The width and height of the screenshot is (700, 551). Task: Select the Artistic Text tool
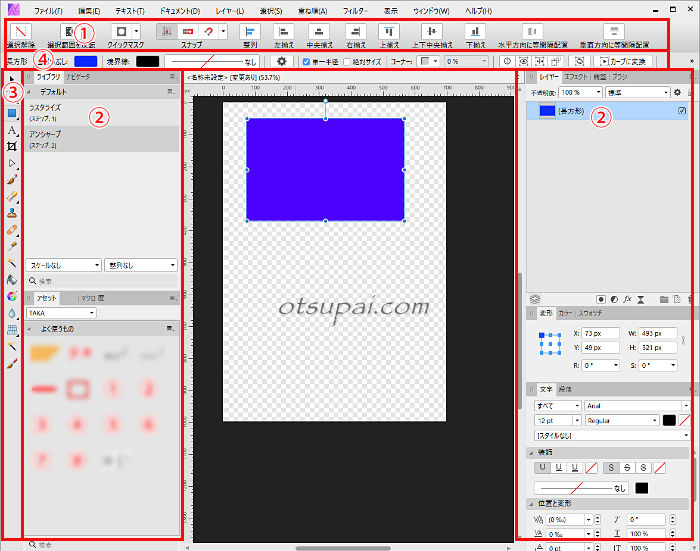12,130
